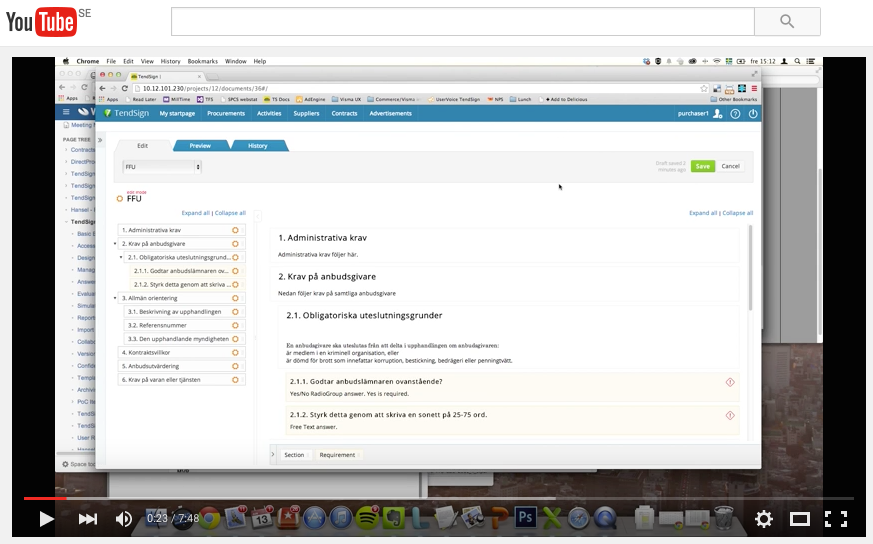
Task: Select the Edit tab above the FFU dropdown
Action: coord(143,146)
